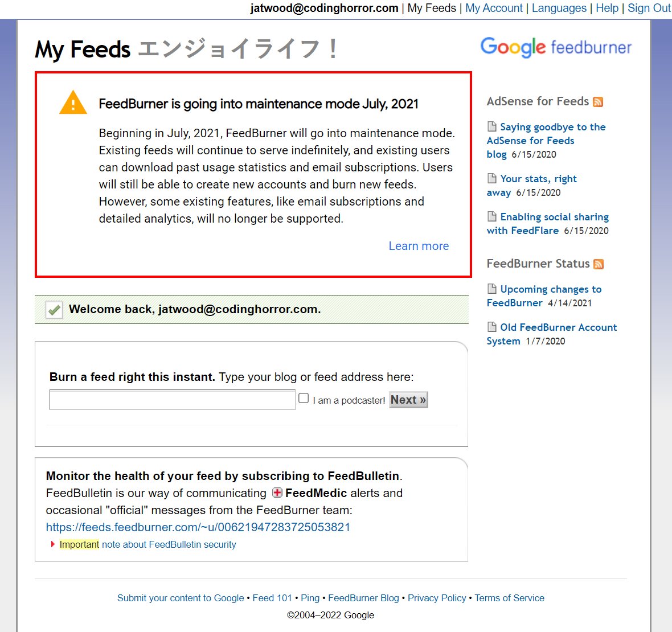Screen dimensions: 672x632
Task: Click the green welcome checkmark icon
Action: point(54,310)
